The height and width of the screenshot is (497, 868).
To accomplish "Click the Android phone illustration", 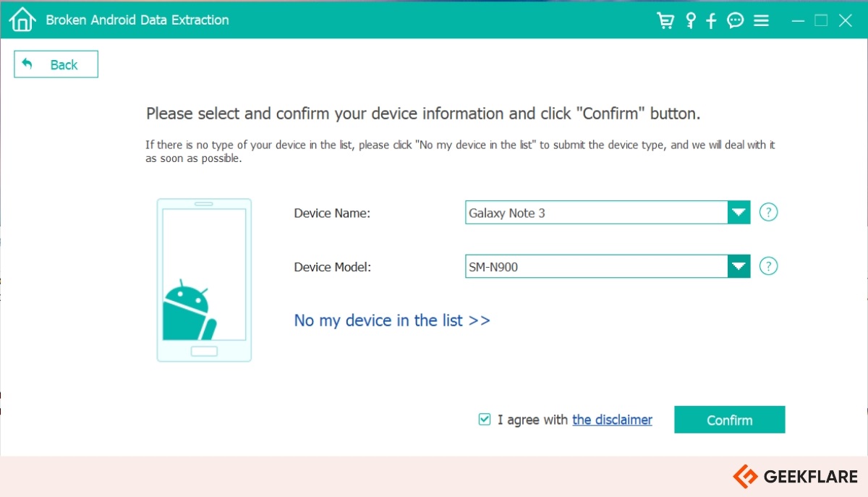I will click(x=204, y=280).
